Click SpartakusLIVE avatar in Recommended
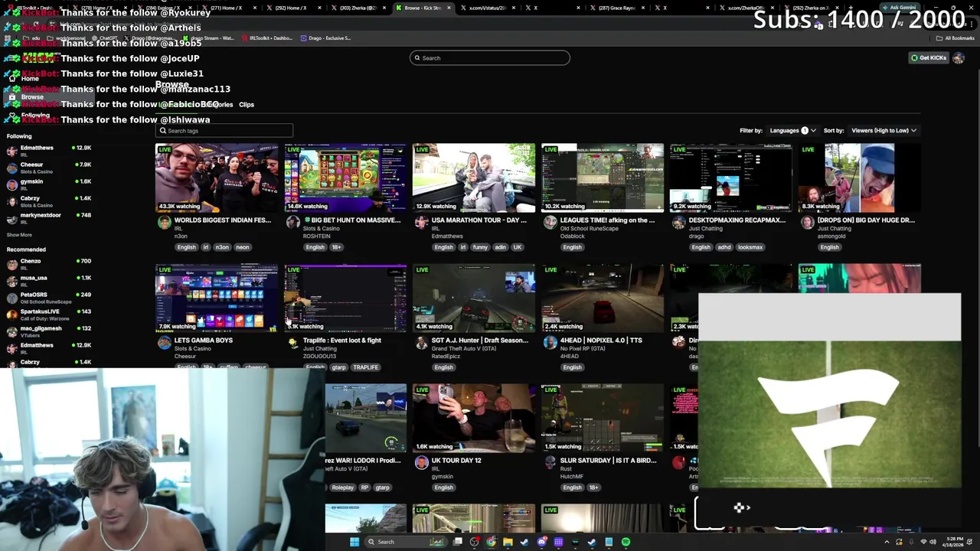 click(x=11, y=314)
